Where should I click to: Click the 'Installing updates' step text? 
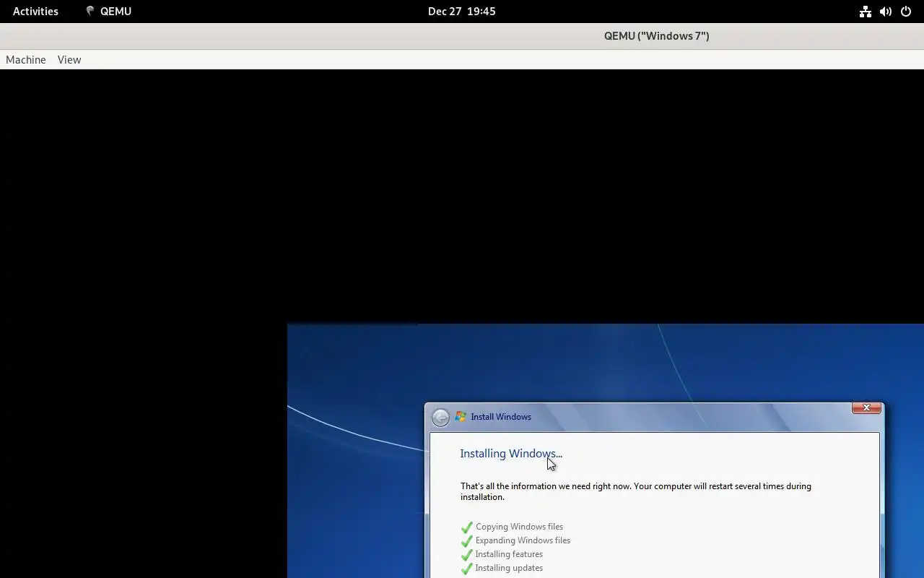pyautogui.click(x=509, y=568)
